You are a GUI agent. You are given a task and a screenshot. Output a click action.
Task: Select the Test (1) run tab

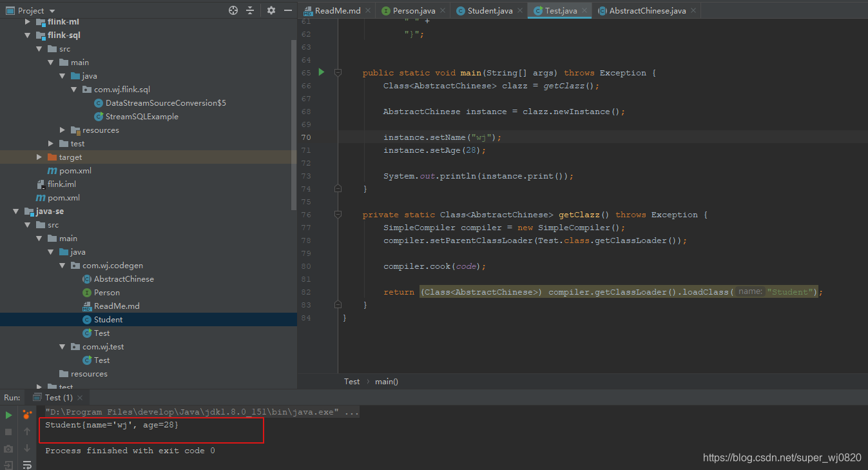pos(59,398)
